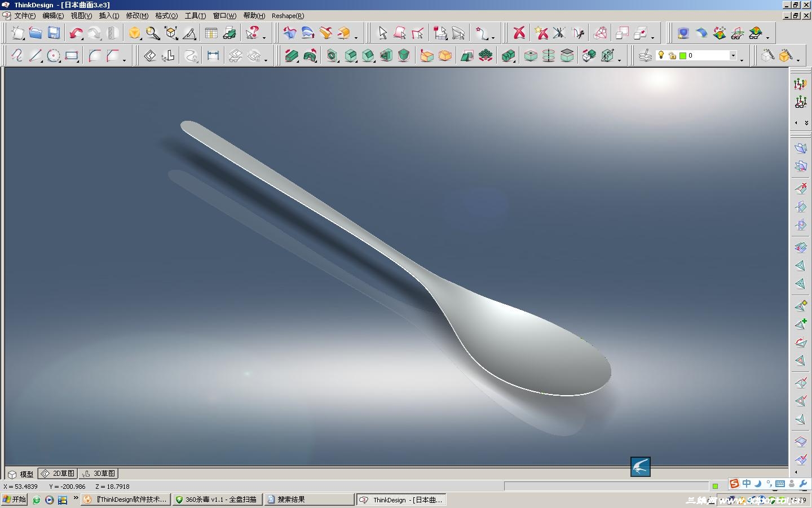Switch to ThinkDesign软件技术 taskbar window
This screenshot has height=508, width=812.
(126, 500)
